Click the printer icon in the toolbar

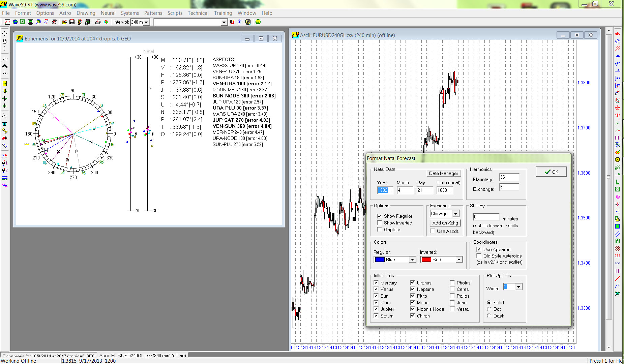tap(98, 22)
